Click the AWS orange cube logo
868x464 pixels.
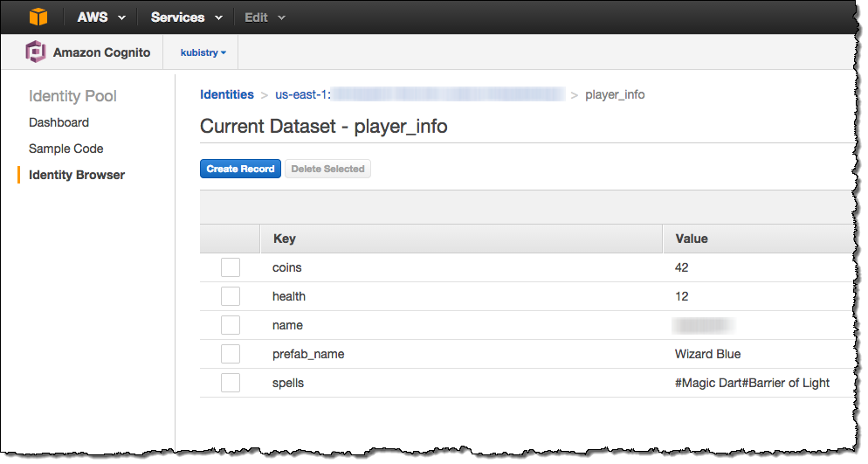(38, 17)
